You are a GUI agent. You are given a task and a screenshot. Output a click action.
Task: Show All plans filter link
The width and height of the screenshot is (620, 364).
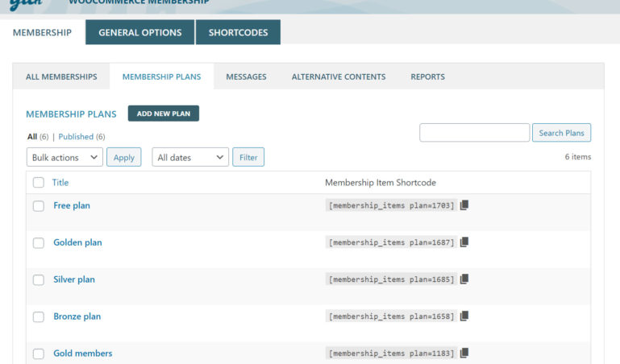[32, 137]
